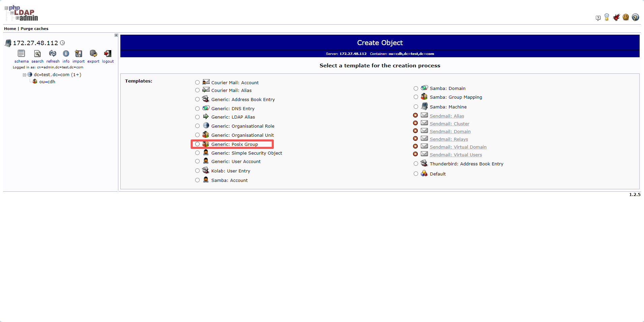This screenshot has height=322, width=644.
Task: Click the Purge caches link
Action: tap(34, 29)
